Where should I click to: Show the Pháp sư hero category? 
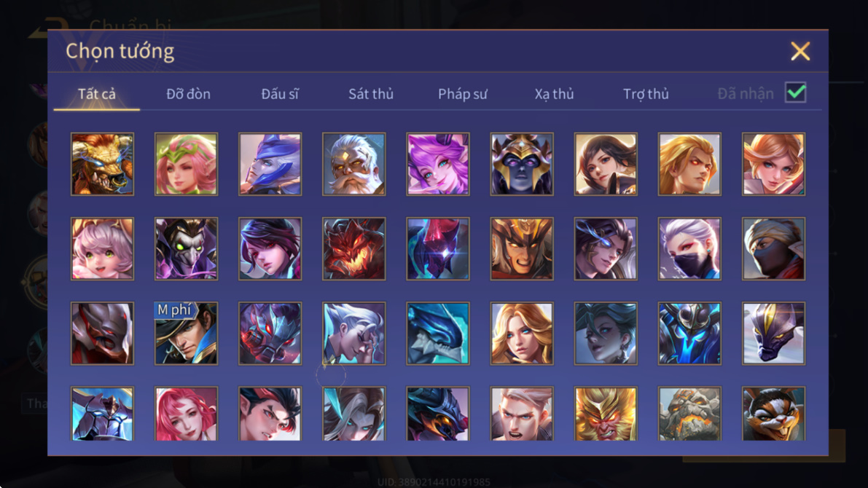pyautogui.click(x=463, y=94)
